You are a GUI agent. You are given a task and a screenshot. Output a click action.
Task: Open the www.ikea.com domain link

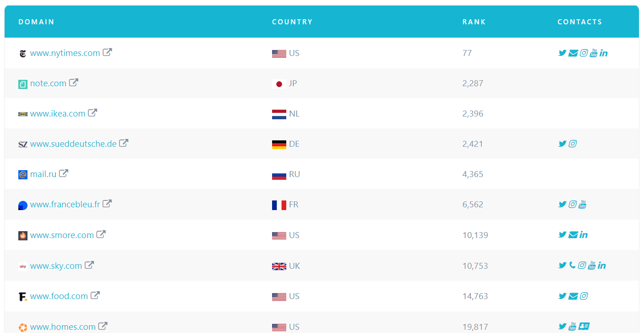58,113
